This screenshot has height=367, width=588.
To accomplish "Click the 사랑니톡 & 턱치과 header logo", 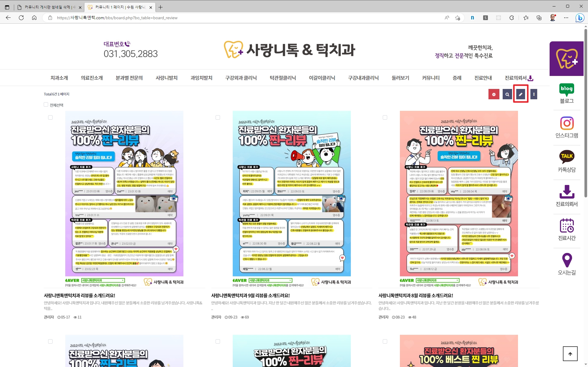I will coord(289,50).
